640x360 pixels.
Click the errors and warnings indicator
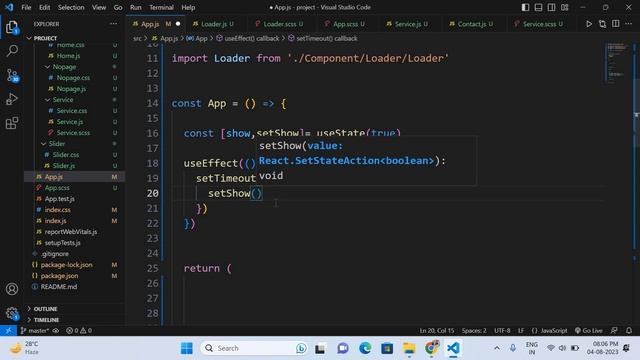[79, 331]
